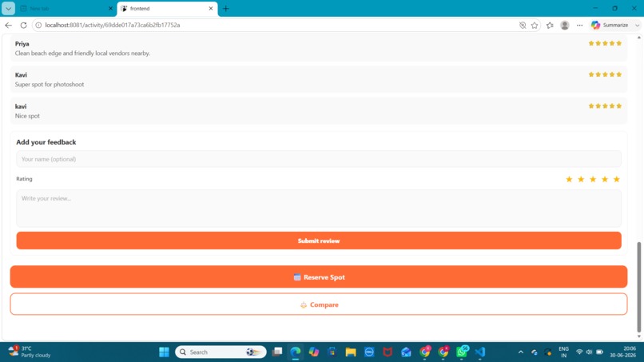
Task: Open File Explorer from the taskbar
Action: [x=350, y=352]
